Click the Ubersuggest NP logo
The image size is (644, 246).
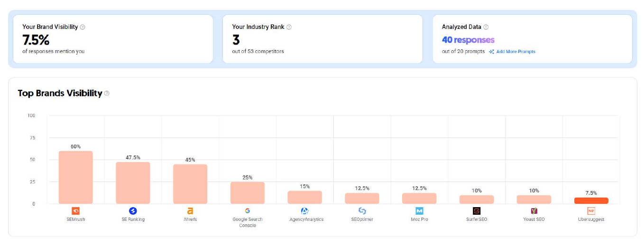(x=591, y=211)
